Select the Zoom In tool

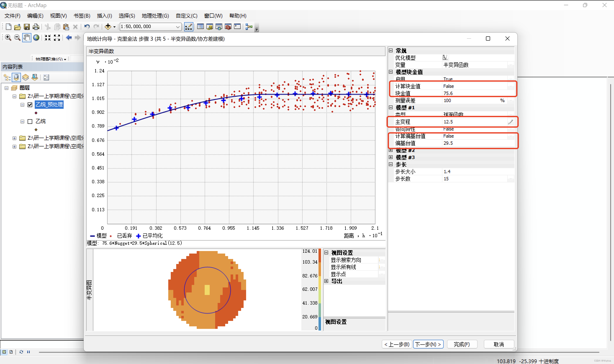8,37
